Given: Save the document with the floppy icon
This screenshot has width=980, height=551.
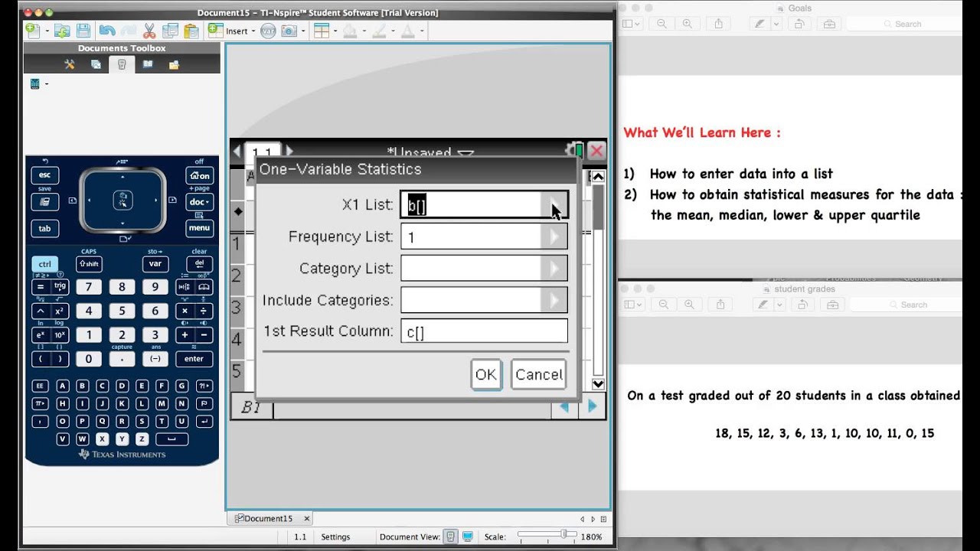Looking at the screenshot, I should 83,31.
